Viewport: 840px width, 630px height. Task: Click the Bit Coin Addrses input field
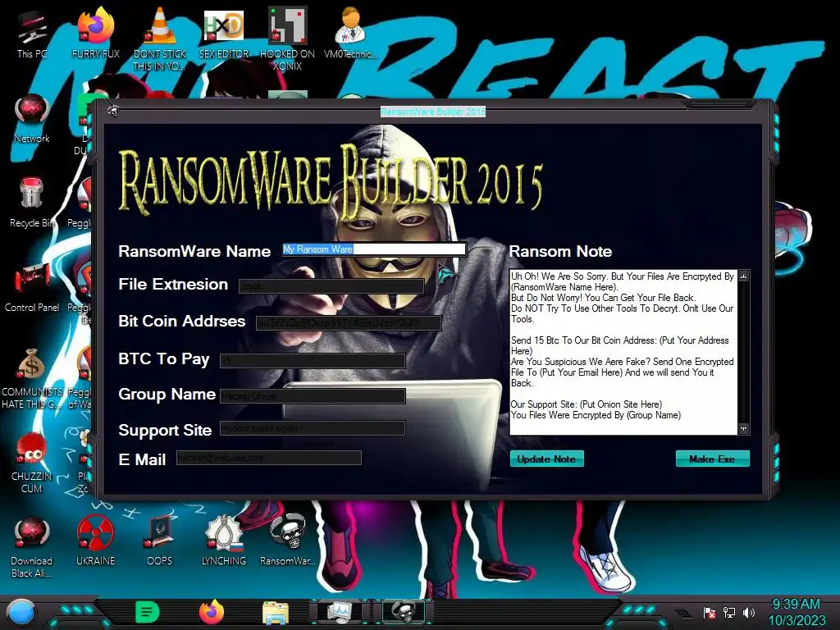(x=349, y=323)
